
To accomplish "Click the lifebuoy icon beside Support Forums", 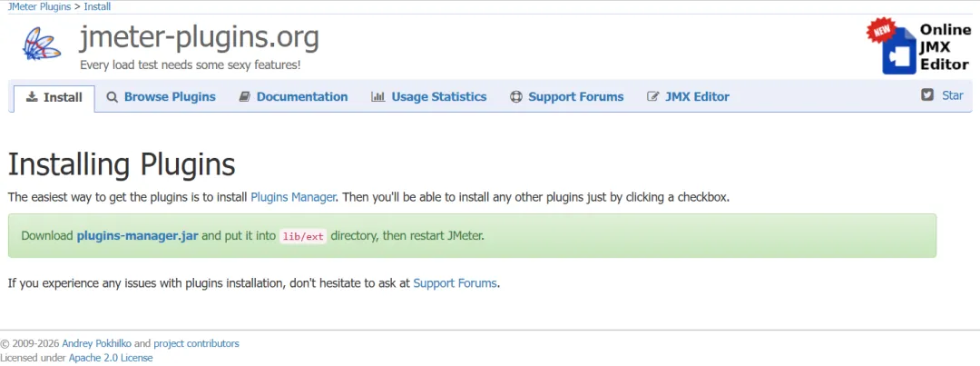I will click(x=516, y=97).
